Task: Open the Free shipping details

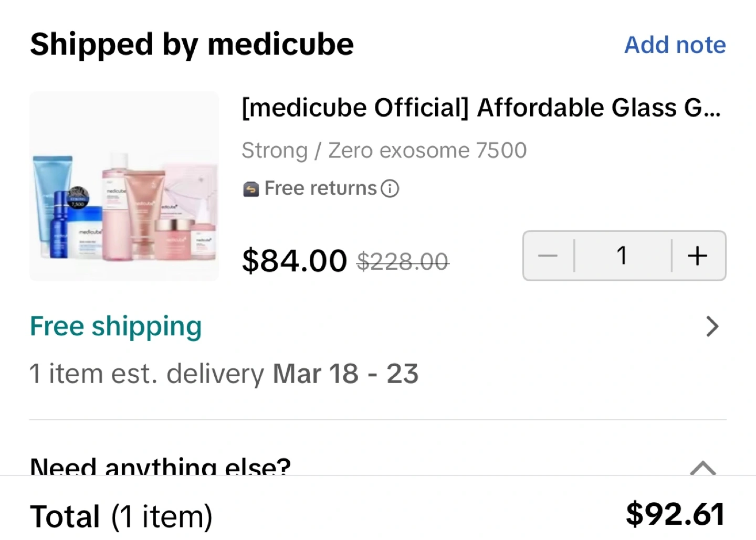Action: 116,326
